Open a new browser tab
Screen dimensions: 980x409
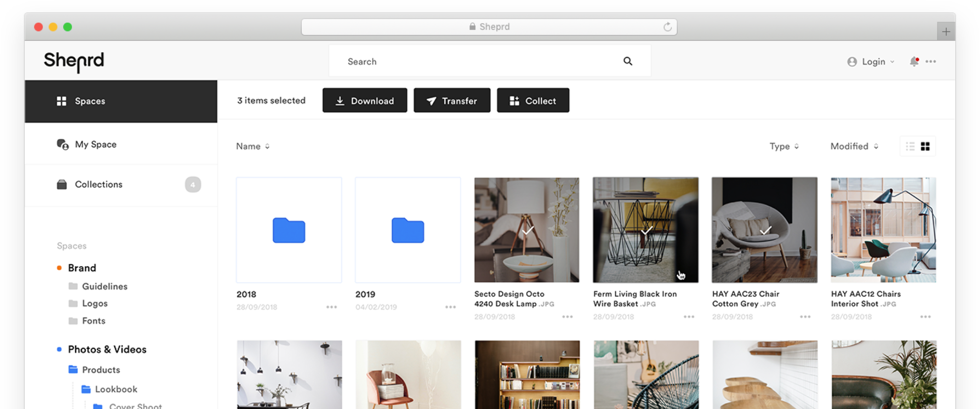pyautogui.click(x=945, y=32)
